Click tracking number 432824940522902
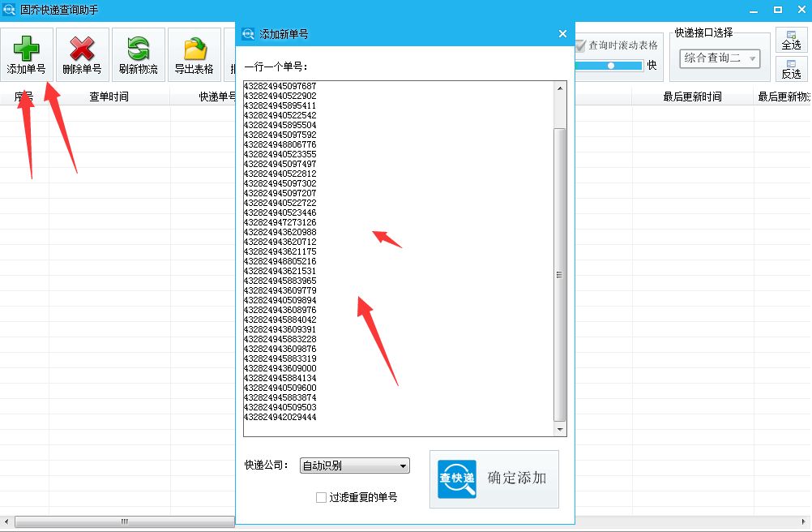 tap(280, 96)
